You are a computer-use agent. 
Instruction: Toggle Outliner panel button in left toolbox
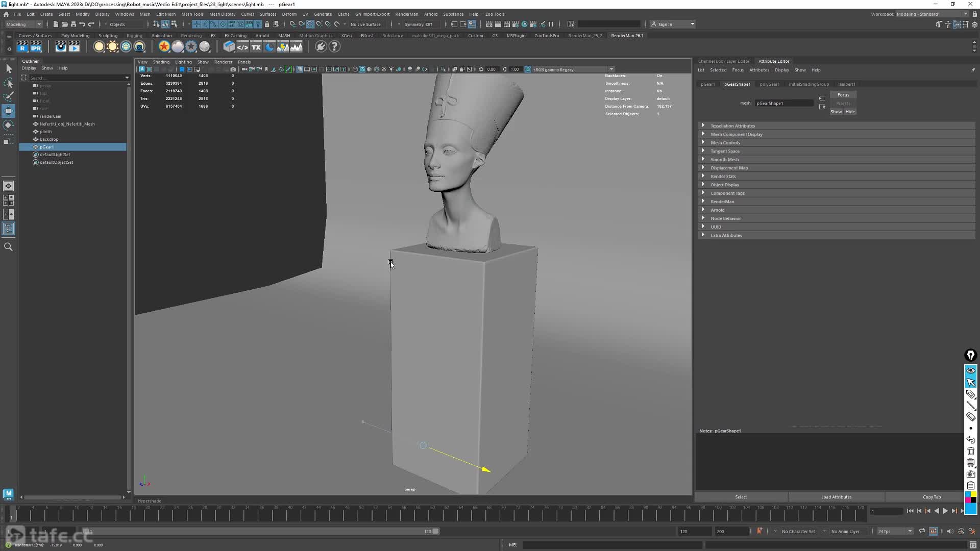[9, 229]
